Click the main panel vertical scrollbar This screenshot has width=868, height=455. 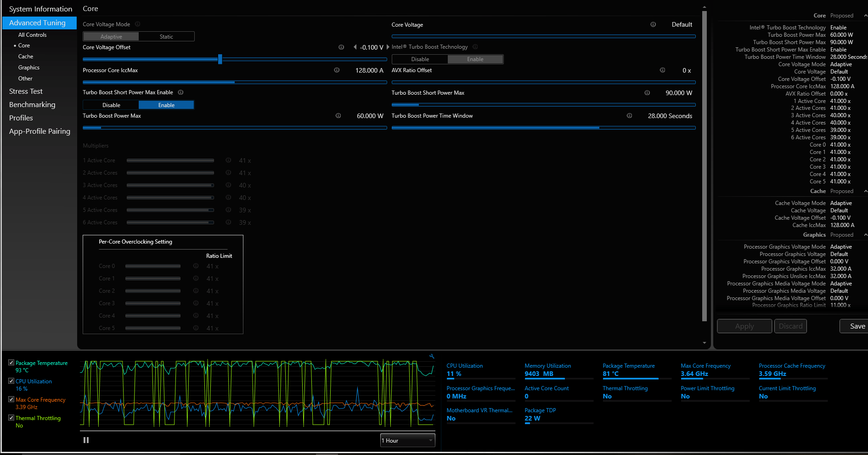(x=705, y=165)
